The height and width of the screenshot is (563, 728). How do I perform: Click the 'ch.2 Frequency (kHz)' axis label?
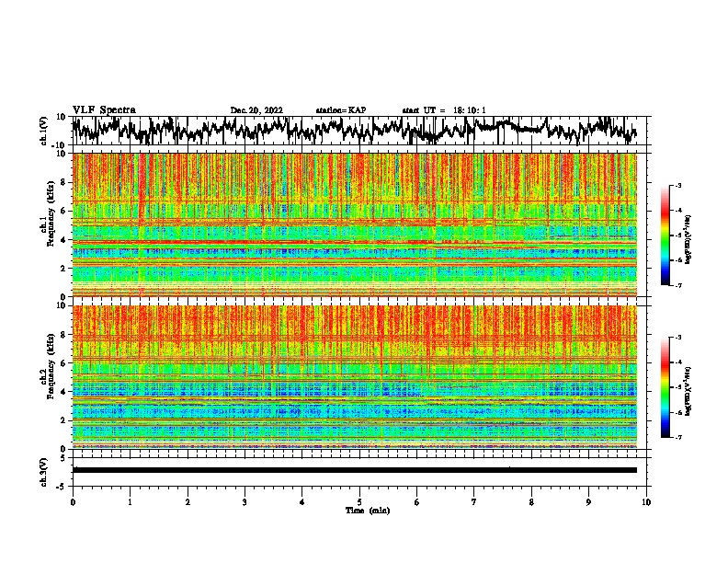point(47,366)
